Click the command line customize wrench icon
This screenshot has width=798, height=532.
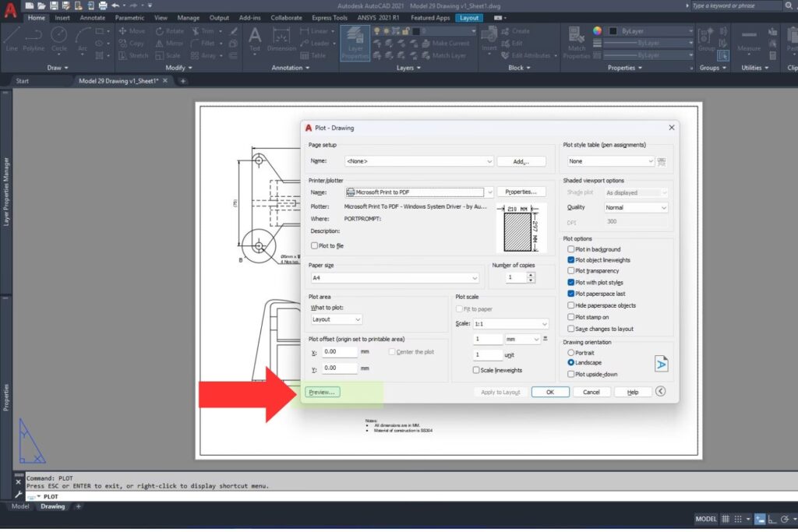(x=19, y=495)
